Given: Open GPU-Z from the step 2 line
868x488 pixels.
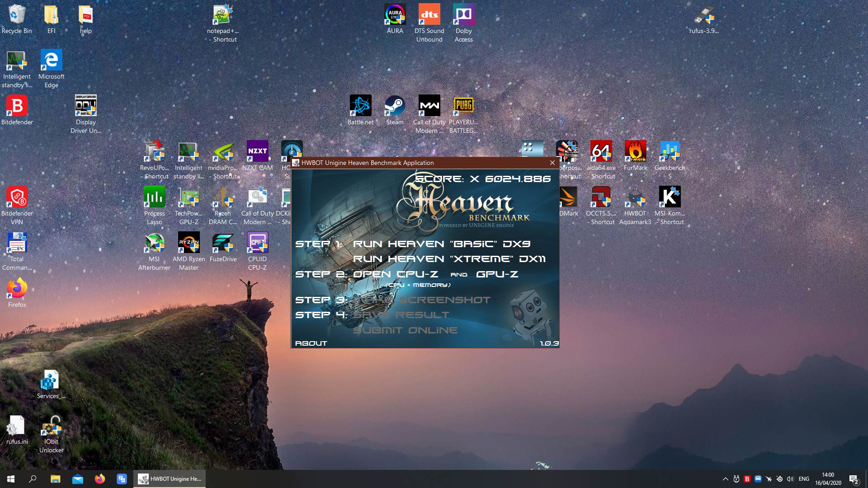Looking at the screenshot, I should [497, 274].
